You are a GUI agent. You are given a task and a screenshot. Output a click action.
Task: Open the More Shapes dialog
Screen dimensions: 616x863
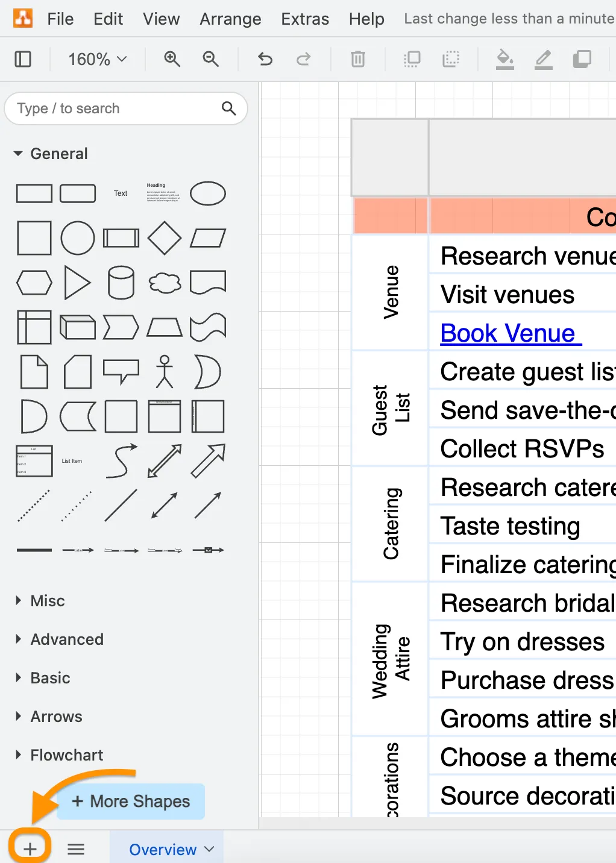[130, 802]
